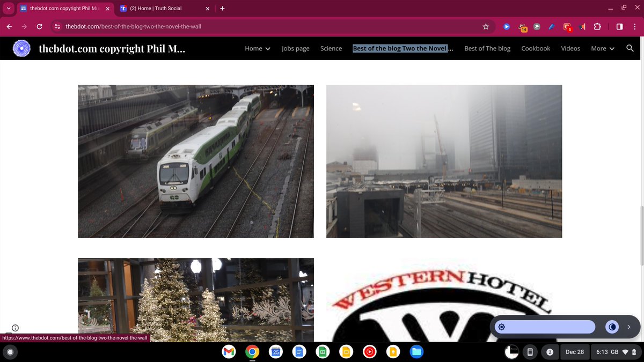644x362 pixels.
Task: Click the blue pen extension icon
Action: tap(551, 26)
